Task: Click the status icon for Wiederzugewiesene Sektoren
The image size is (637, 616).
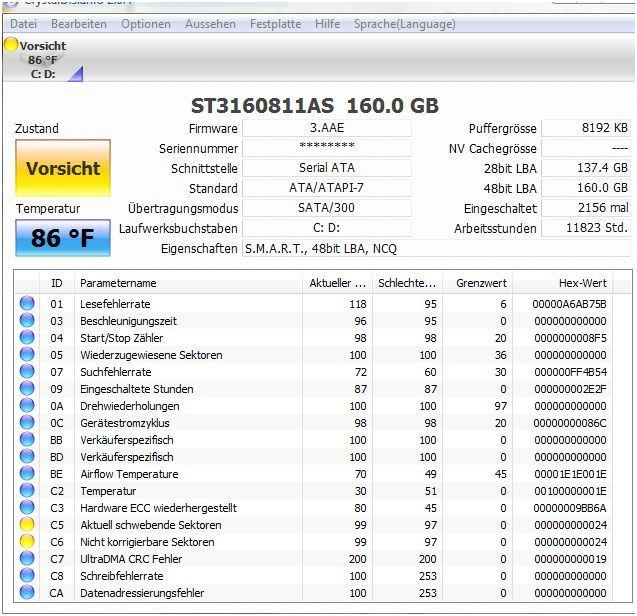Action: 27,355
